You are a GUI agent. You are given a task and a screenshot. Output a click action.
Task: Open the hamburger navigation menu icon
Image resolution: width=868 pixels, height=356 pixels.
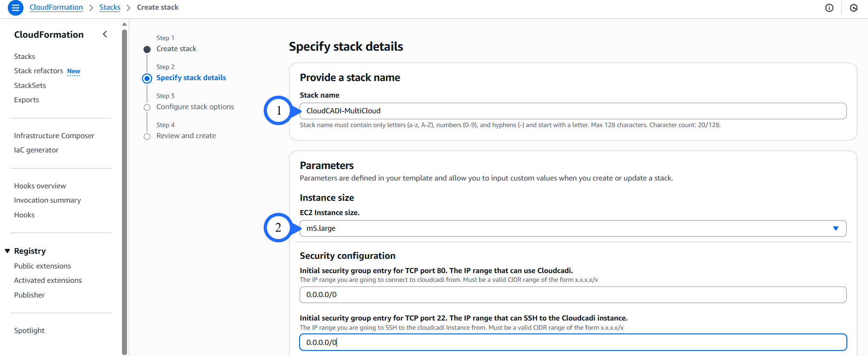(x=15, y=8)
